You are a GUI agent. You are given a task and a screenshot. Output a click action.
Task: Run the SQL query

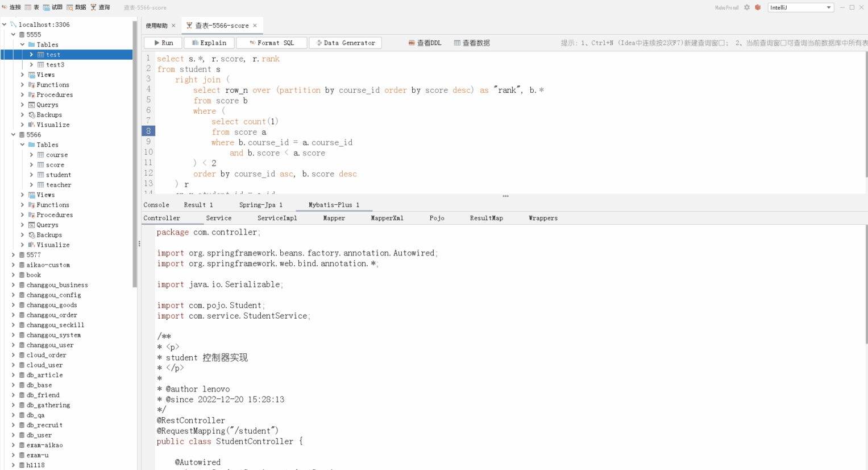(x=163, y=43)
